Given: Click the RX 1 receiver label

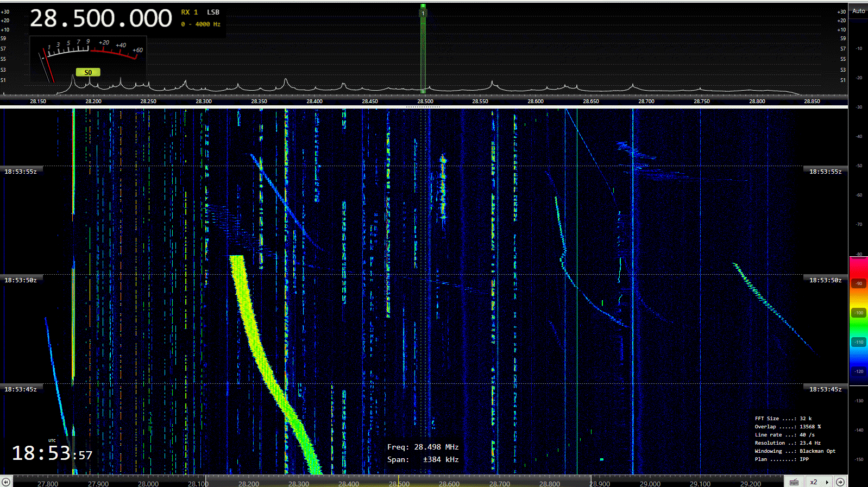Looking at the screenshot, I should (190, 12).
